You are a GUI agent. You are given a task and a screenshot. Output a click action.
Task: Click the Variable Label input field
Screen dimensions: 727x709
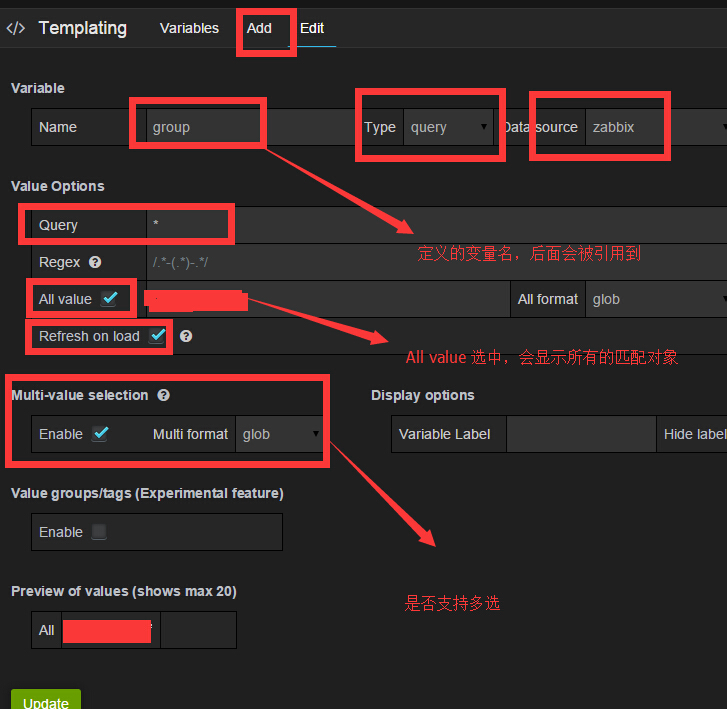(x=581, y=434)
